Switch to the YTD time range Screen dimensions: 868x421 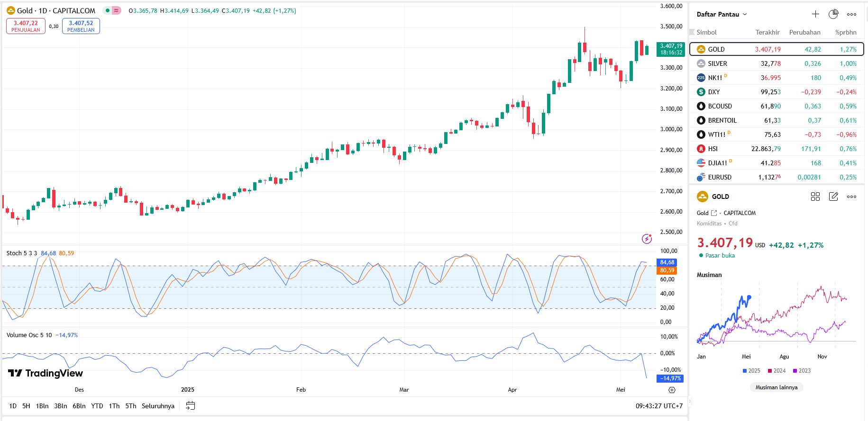(x=97, y=406)
